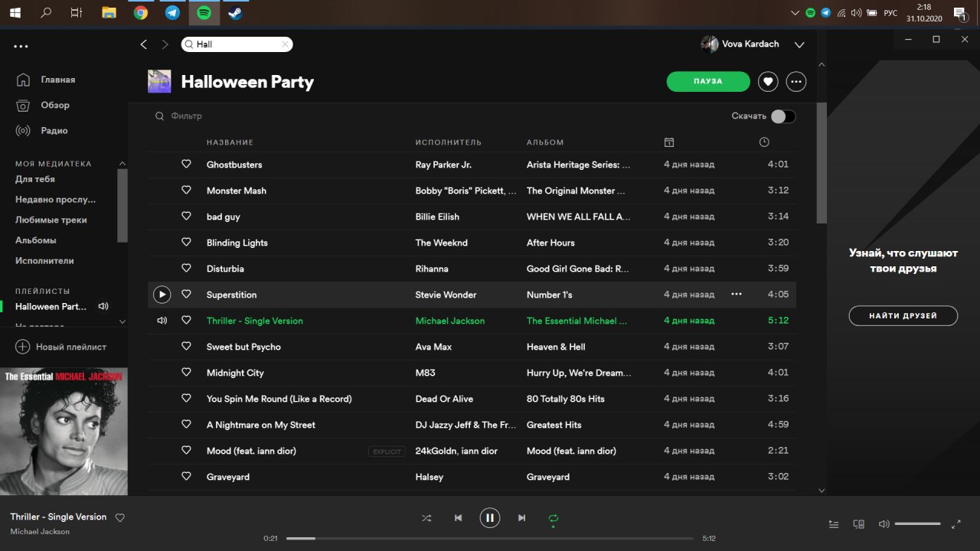Screen dimensions: 980x551
Task: Open Альбомы in the library
Action: pyautogui.click(x=36, y=240)
